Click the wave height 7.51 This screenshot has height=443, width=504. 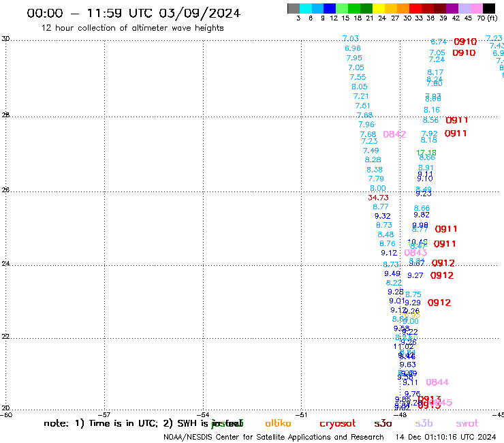[x=362, y=106]
